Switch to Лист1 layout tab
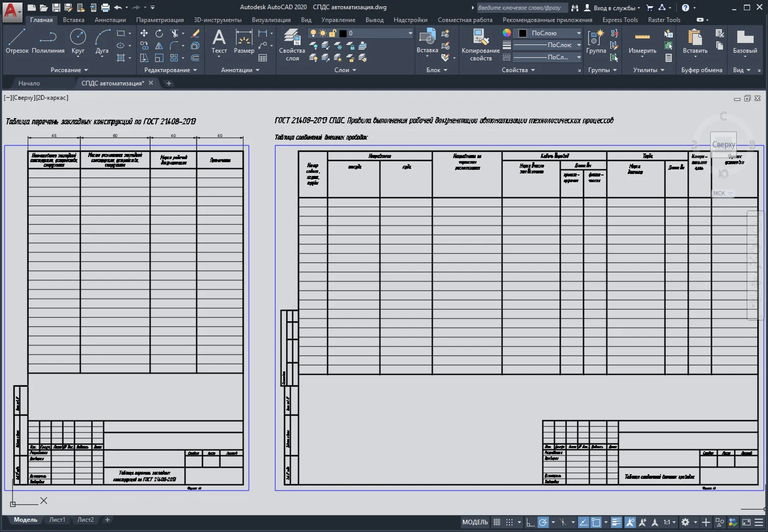Image resolution: width=768 pixels, height=532 pixels. point(57,520)
